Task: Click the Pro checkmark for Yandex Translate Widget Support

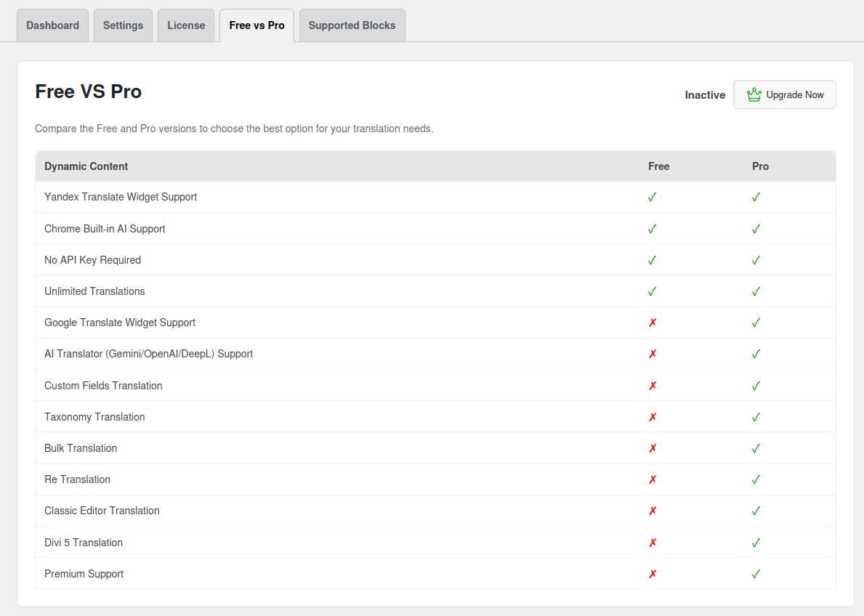Action: point(756,198)
